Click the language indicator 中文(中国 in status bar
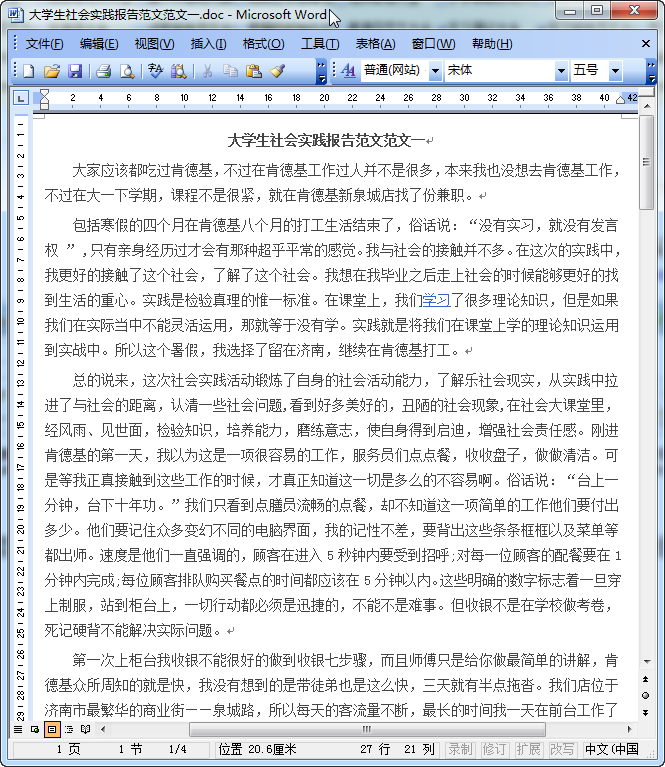Viewport: 665px width, 767px height. [x=612, y=749]
